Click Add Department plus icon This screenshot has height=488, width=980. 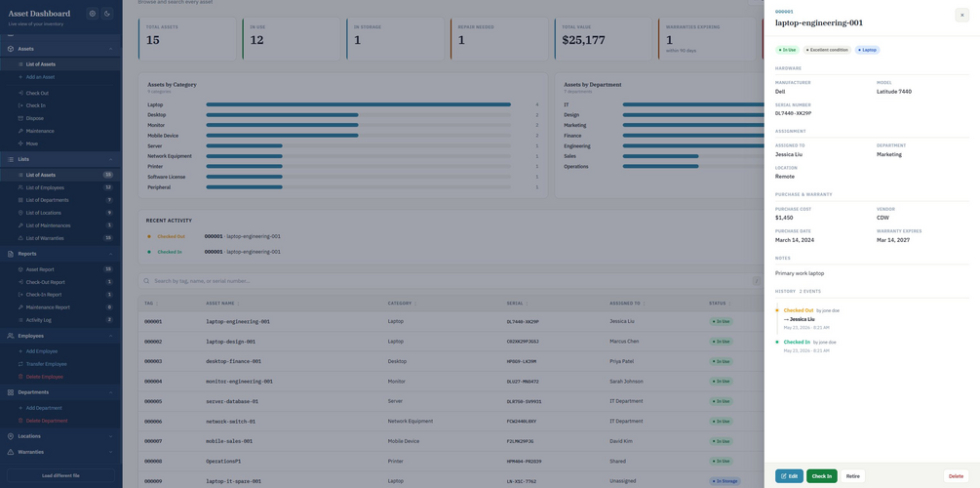pos(20,408)
